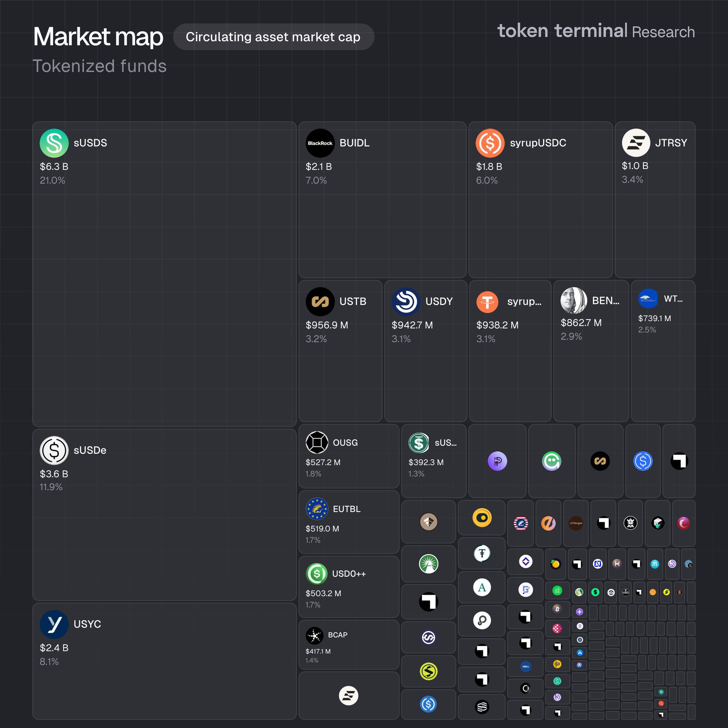
Task: Click the OUSG logo icon
Action: point(317,442)
